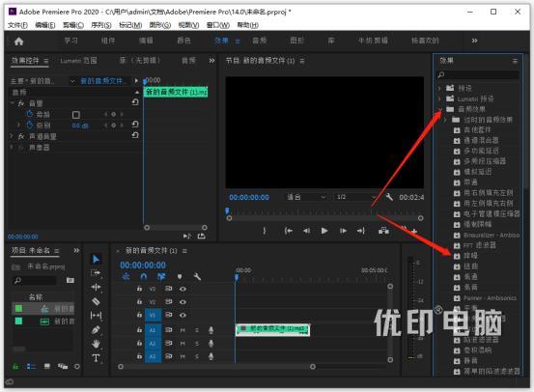Mute audio track A2
Screen dimensions: 534x392
coord(183,344)
